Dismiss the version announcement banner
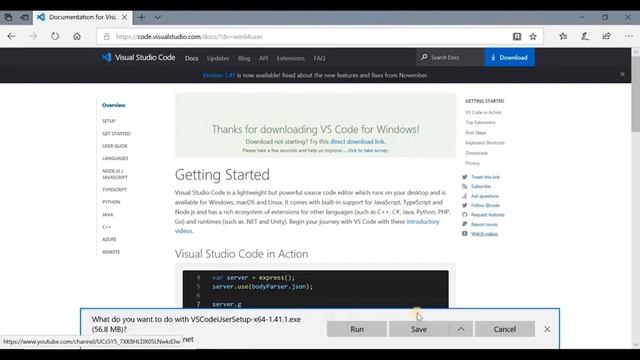Image resolution: width=640 pixels, height=360 pixels. pyautogui.click(x=622, y=74)
